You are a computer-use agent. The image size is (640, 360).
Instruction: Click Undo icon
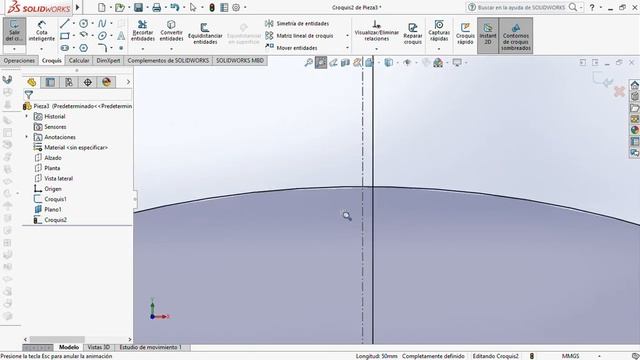(175, 7)
